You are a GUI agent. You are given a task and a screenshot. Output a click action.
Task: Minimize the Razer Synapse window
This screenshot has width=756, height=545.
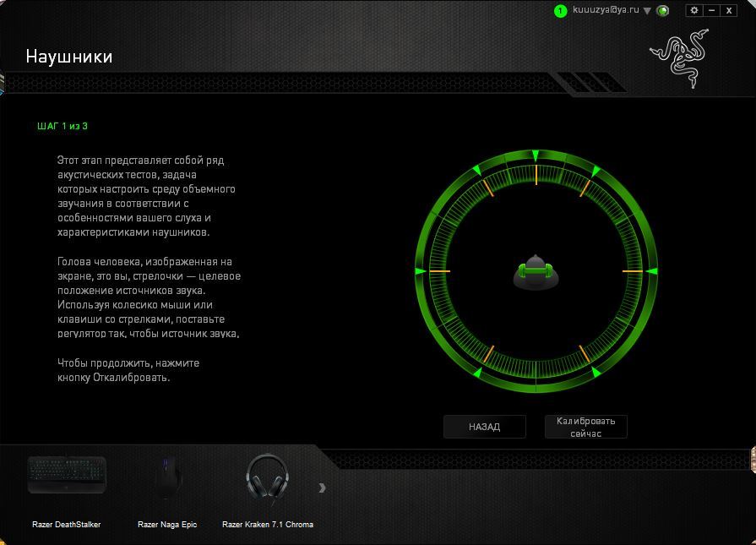point(712,10)
